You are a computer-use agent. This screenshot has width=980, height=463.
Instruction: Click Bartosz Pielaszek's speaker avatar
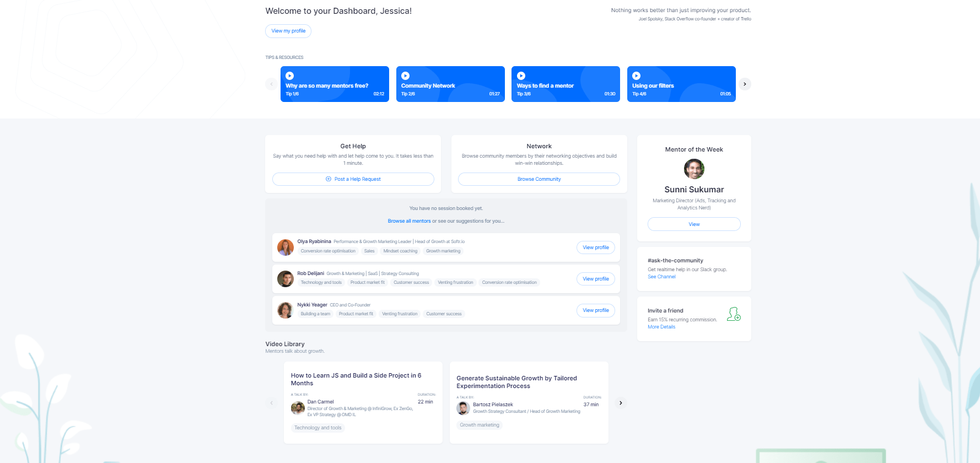coord(463,408)
